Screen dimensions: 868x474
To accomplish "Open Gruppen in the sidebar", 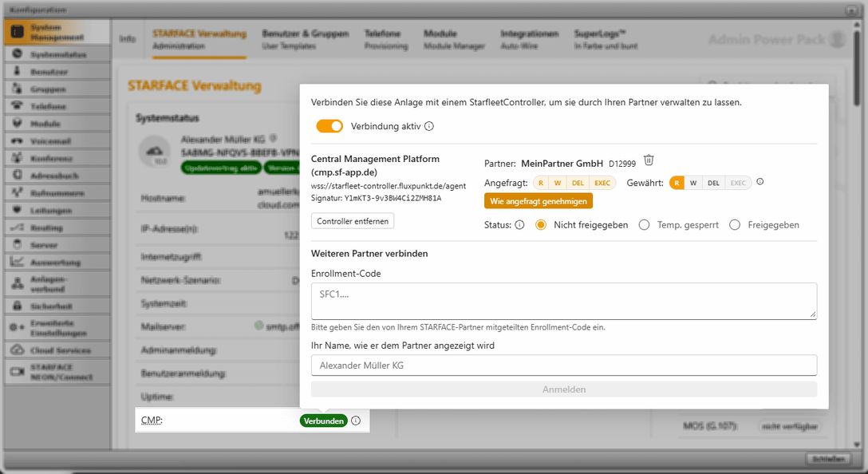I will point(57,89).
